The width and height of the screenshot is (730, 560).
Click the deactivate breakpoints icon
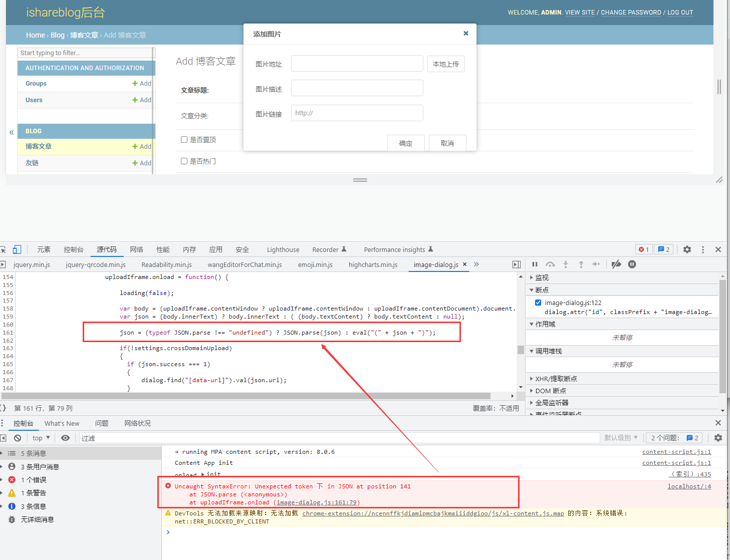tap(616, 264)
